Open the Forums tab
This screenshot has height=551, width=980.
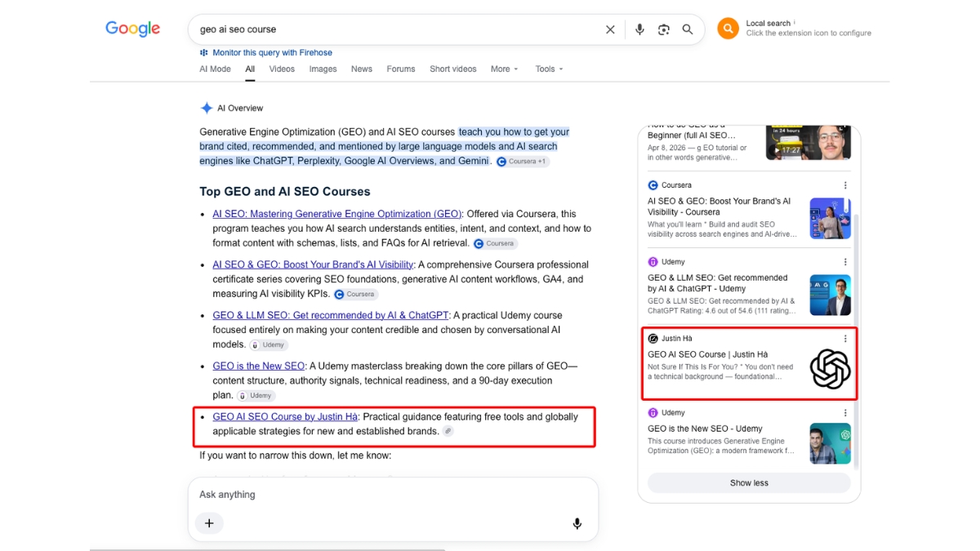tap(401, 69)
